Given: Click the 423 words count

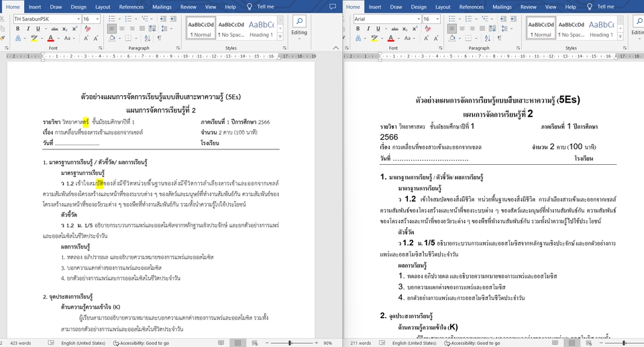Looking at the screenshot, I should tap(21, 343).
